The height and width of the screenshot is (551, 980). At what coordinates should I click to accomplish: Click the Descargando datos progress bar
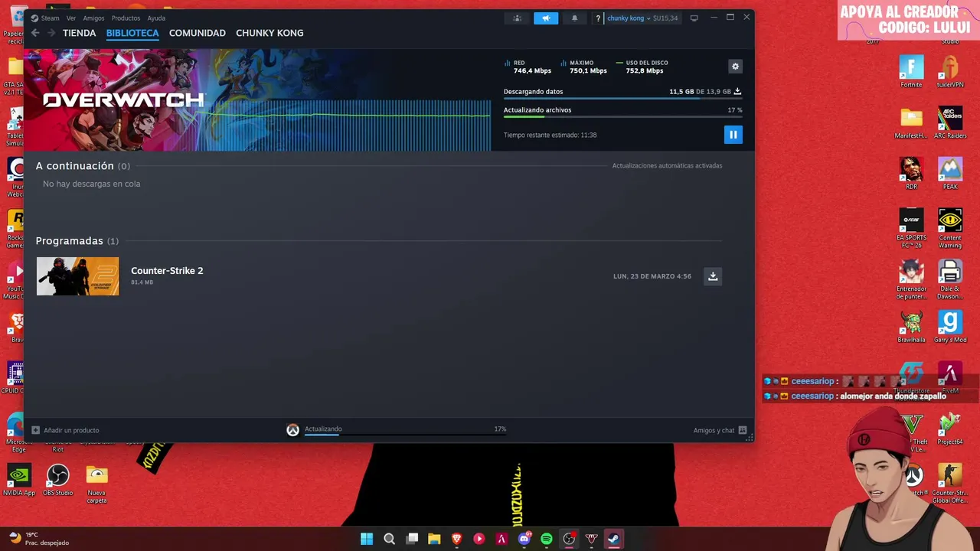click(x=622, y=98)
